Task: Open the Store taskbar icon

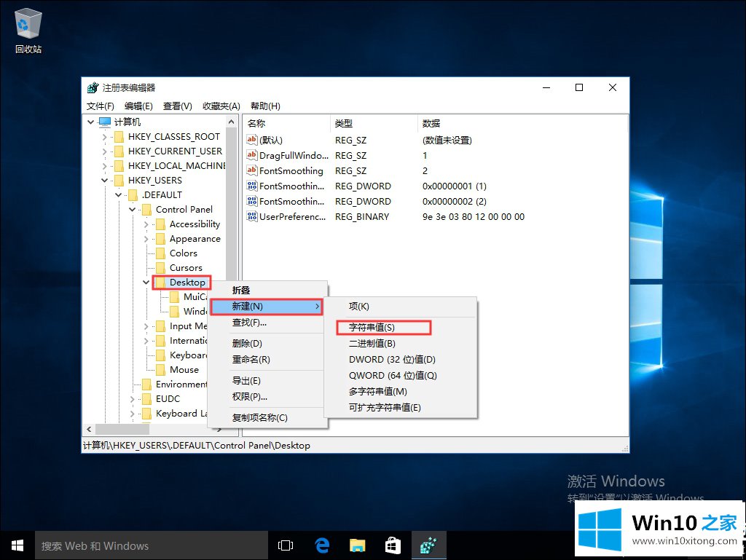Action: [x=393, y=545]
